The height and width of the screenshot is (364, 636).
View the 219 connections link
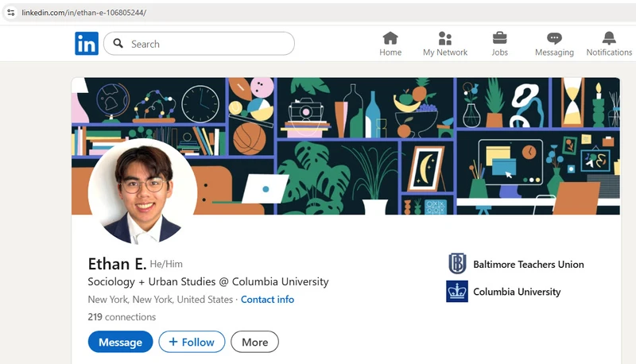[122, 316]
